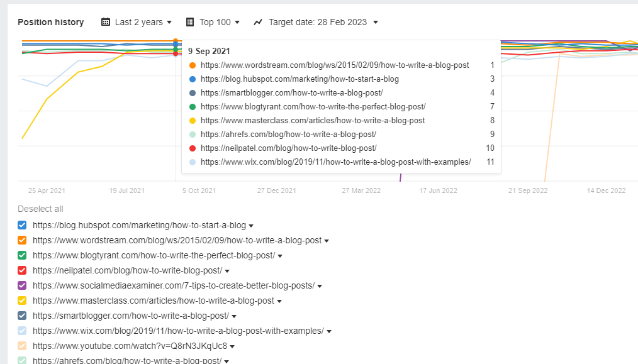Click the gray dot for smartblogger.com entry
Image resolution: width=638 pixels, height=364 pixels.
(x=192, y=92)
